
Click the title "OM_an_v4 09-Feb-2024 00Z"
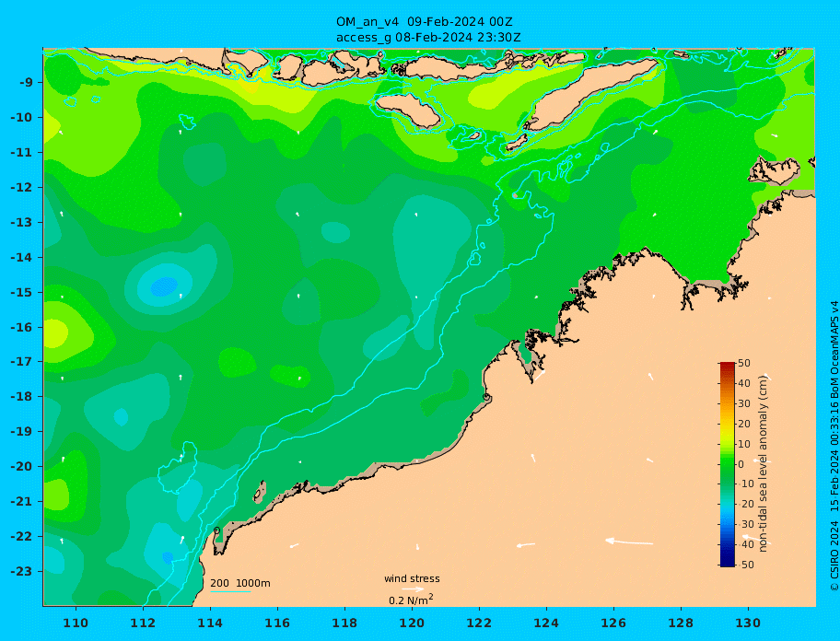[x=424, y=22]
